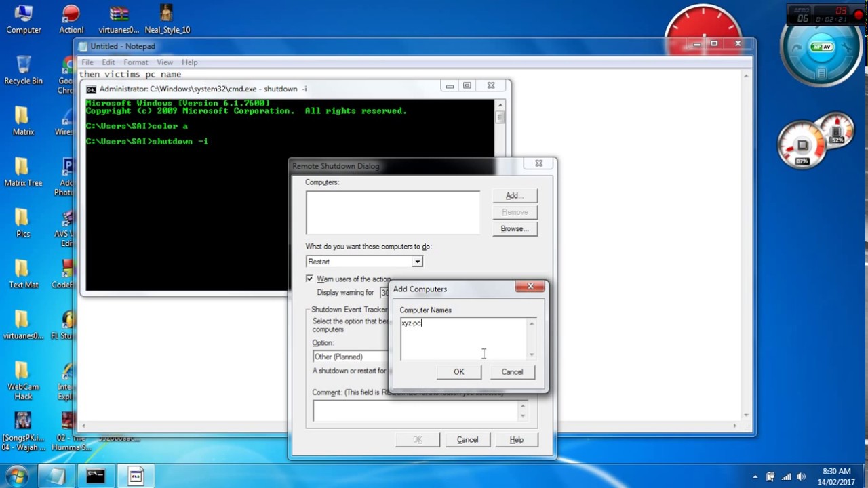Open the Computer desktop icon
868x488 pixels.
[24, 19]
